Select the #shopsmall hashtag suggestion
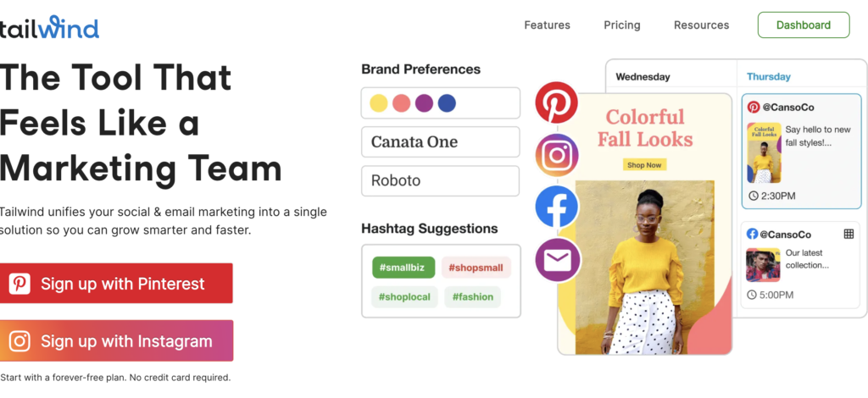Image resolution: width=868 pixels, height=398 pixels. (476, 268)
